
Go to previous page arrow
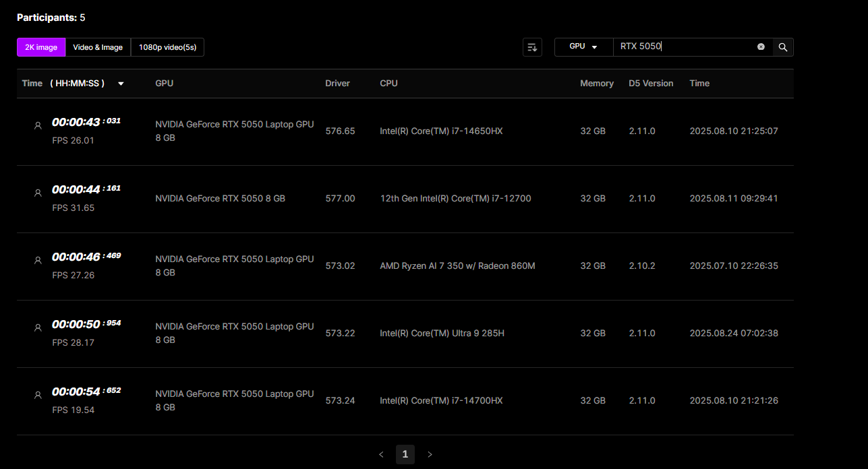click(x=381, y=454)
